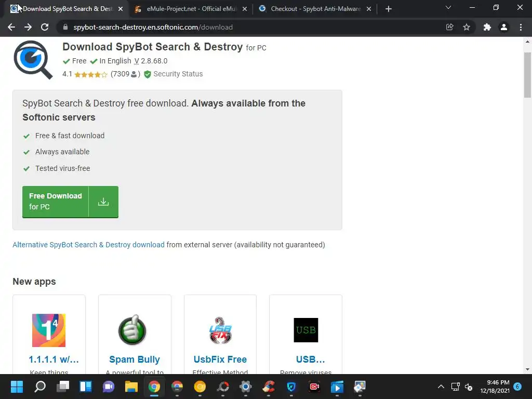This screenshot has width=532, height=399.
Task: Click the star rating row
Action: [x=90, y=74]
